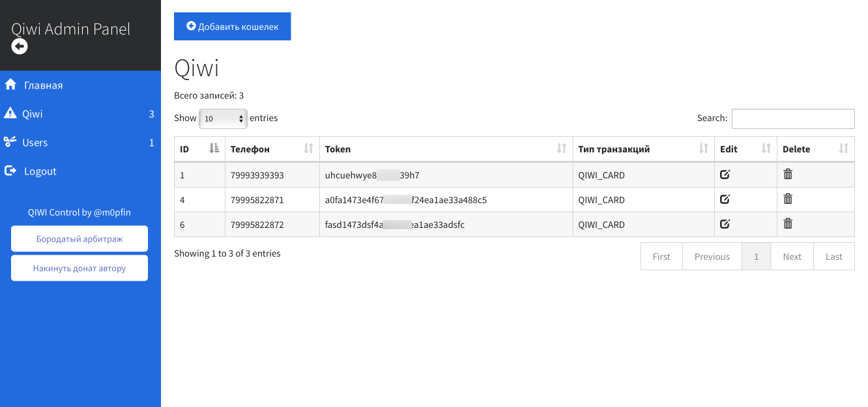Screen dimensions: 868x407
Task: Click QIWI_CARD in row with ID 1
Action: click(x=601, y=175)
